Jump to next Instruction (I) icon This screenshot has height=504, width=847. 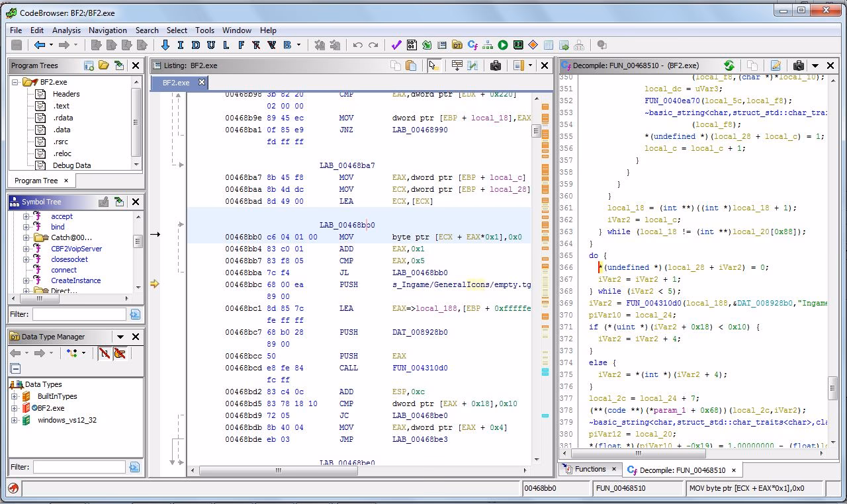pyautogui.click(x=180, y=45)
